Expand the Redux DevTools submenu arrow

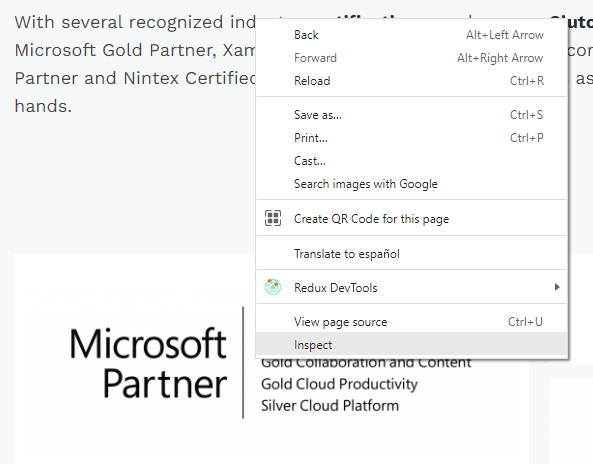pyautogui.click(x=557, y=287)
